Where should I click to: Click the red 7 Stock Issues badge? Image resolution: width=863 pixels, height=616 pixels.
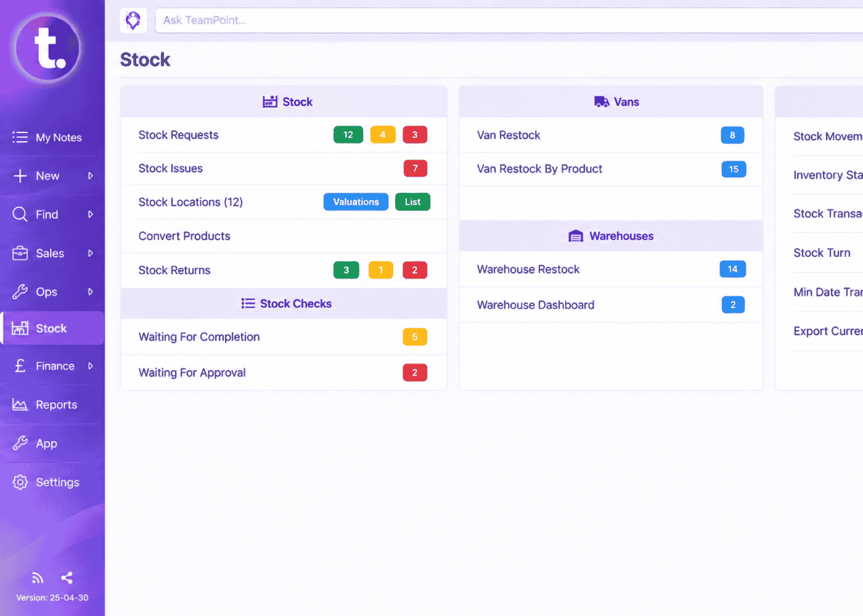[415, 168]
